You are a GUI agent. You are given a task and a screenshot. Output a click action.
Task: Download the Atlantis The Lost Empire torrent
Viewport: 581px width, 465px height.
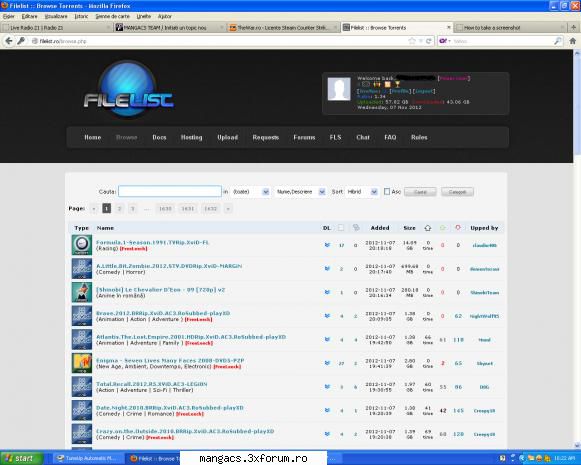tap(327, 339)
